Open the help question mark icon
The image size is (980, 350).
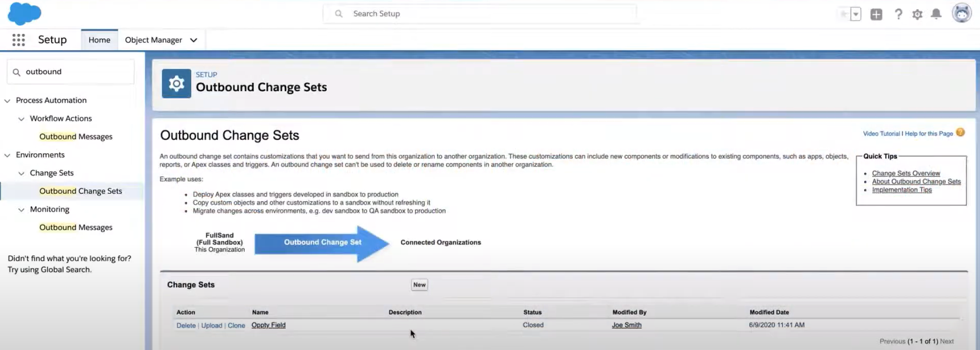pos(898,14)
